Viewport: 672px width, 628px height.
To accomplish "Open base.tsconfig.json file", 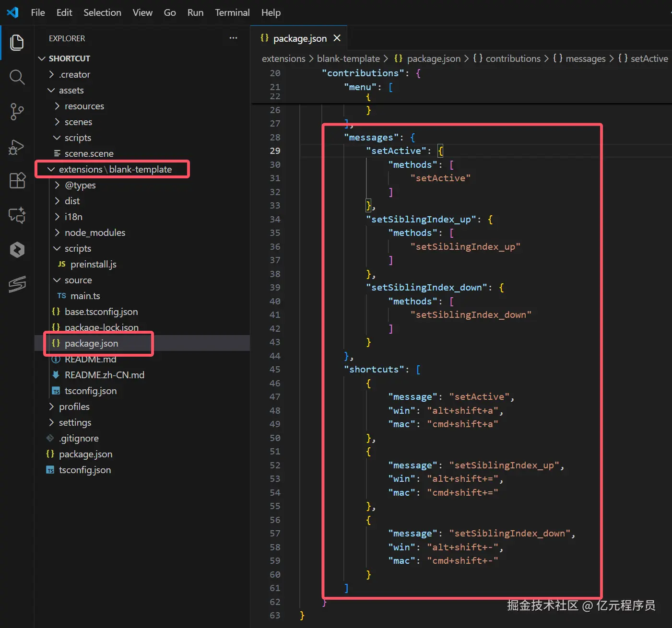I will (142, 312).
